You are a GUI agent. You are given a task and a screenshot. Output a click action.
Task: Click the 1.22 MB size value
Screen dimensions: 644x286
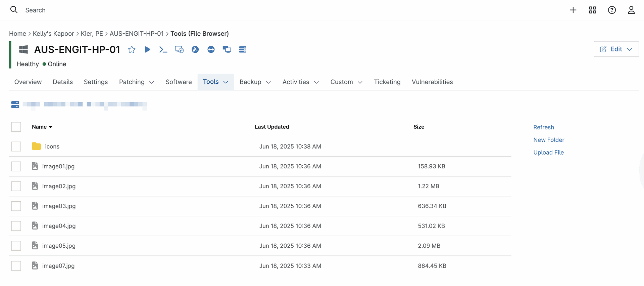coord(429,186)
